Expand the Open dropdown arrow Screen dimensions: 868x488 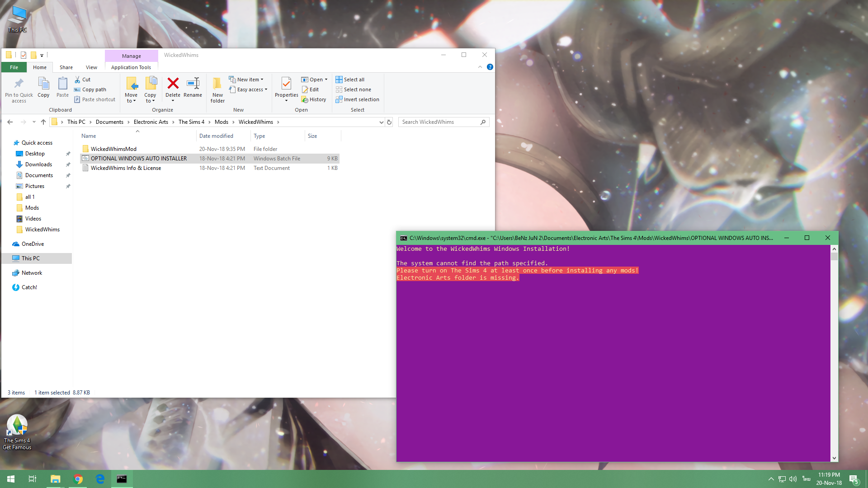click(326, 80)
